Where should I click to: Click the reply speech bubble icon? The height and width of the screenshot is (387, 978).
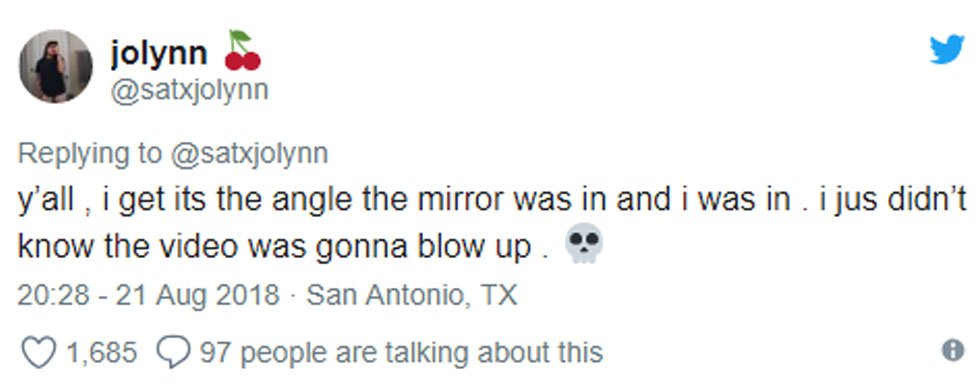173,352
